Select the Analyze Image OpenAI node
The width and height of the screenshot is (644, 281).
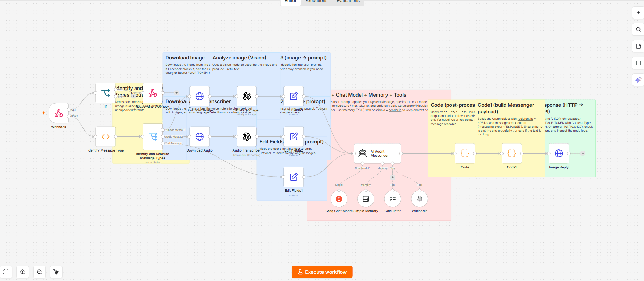click(247, 96)
